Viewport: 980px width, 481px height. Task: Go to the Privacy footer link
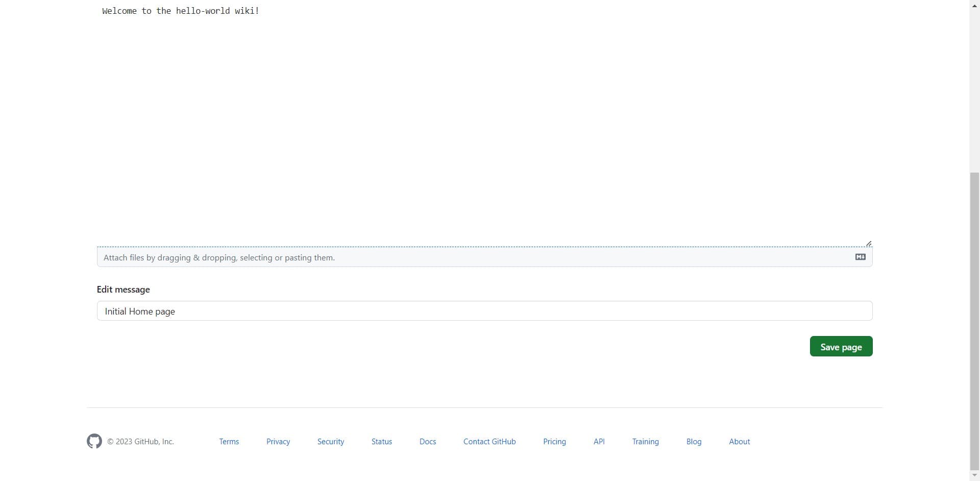pos(278,442)
